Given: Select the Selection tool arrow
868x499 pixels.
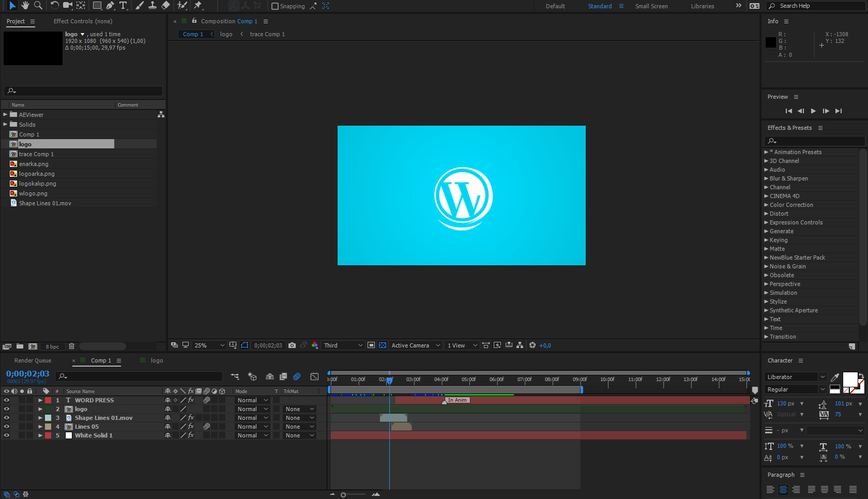Looking at the screenshot, I should (x=12, y=6).
